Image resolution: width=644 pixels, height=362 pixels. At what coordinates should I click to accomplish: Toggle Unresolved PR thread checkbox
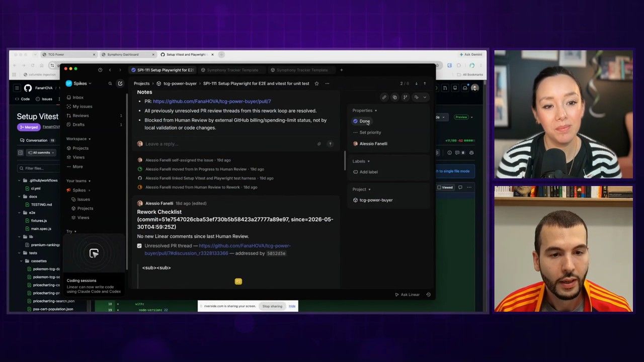tap(139, 246)
